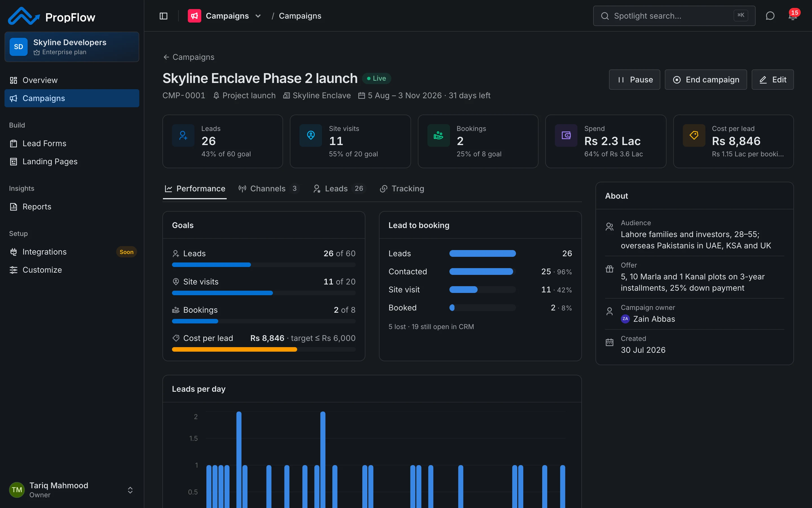Screen dimensions: 812x508
Task: Click the ⌘K shortcut badge
Action: pyautogui.click(x=741, y=15)
